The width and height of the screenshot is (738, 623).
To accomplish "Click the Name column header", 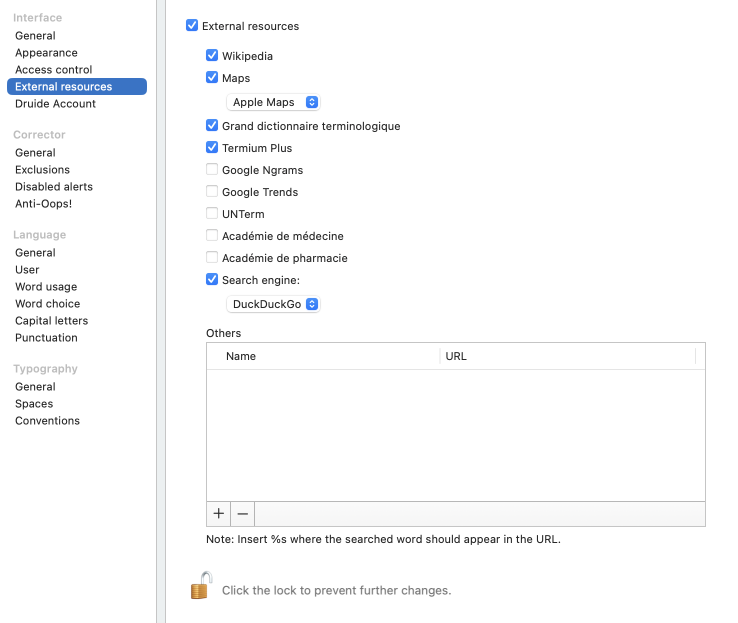I will point(322,356).
